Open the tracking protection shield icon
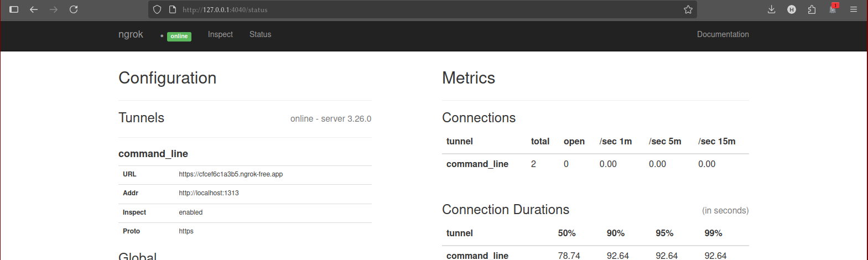The width and height of the screenshot is (868, 260). click(157, 9)
